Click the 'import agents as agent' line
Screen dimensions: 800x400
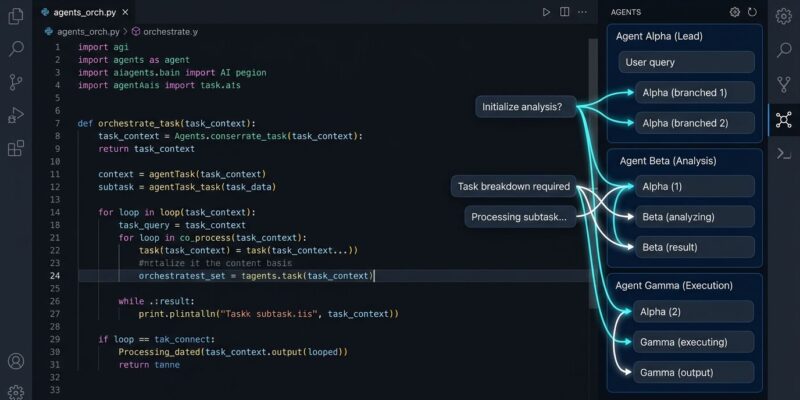tap(134, 60)
